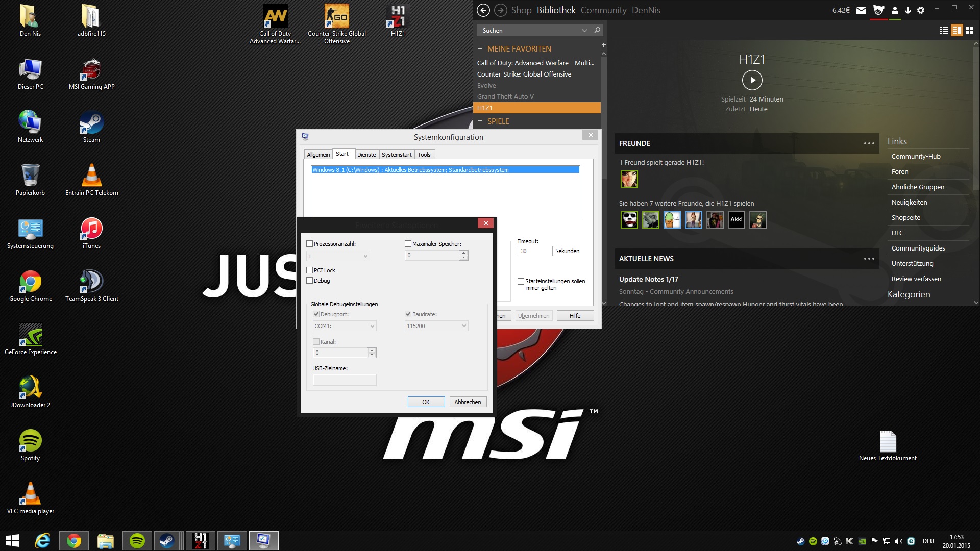Enable the Prozessoranzahl checkbox
Viewport: 980px width, 551px height.
tap(310, 244)
